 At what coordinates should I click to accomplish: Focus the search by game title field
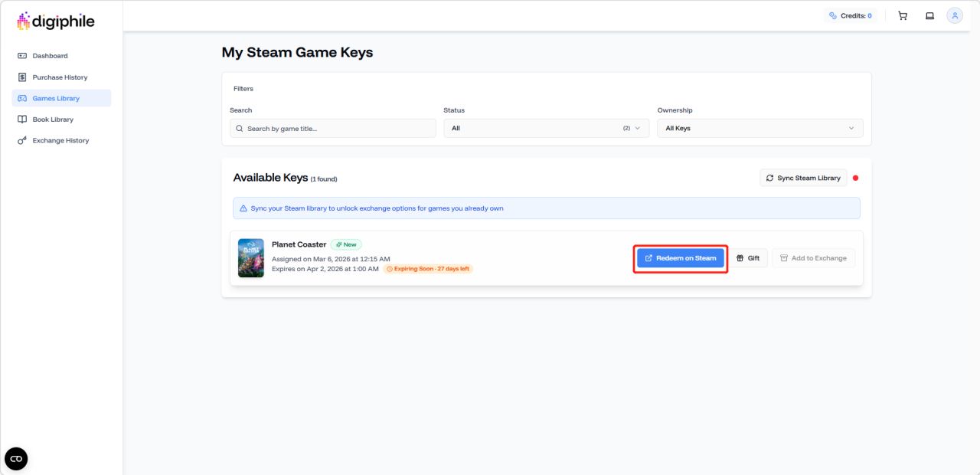click(337, 129)
